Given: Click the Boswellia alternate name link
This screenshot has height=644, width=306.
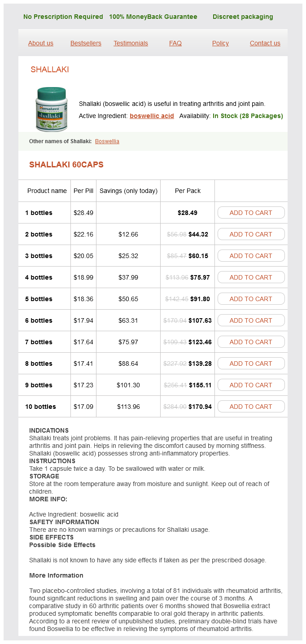Looking at the screenshot, I should pyautogui.click(x=107, y=141).
